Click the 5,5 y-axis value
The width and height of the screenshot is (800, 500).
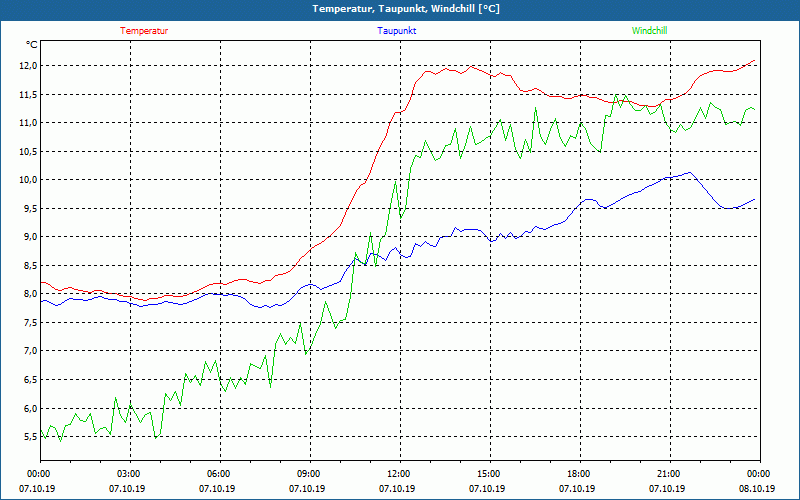tap(31, 437)
